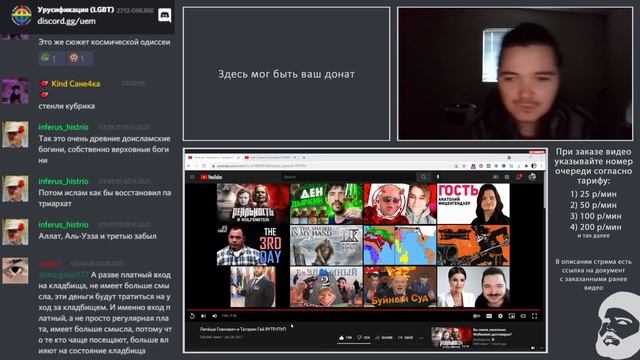The width and height of the screenshot is (640, 360).
Task: Click the eye avatar of the bottom chat message
Action: pyautogui.click(x=15, y=270)
